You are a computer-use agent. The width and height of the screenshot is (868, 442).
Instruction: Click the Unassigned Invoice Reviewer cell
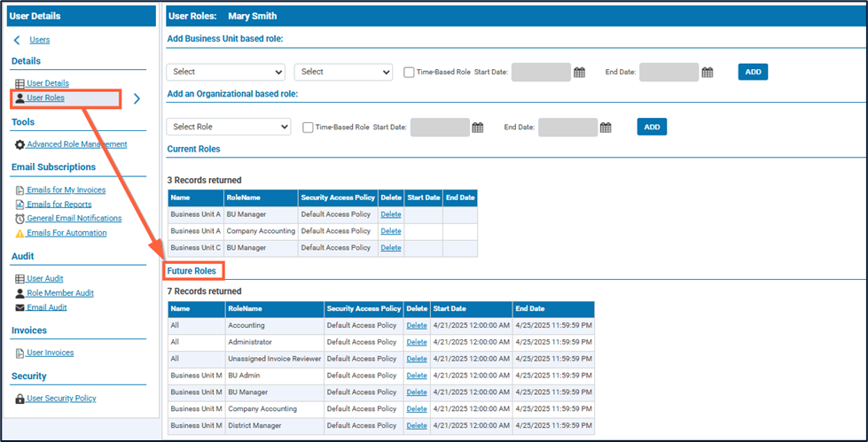[275, 359]
